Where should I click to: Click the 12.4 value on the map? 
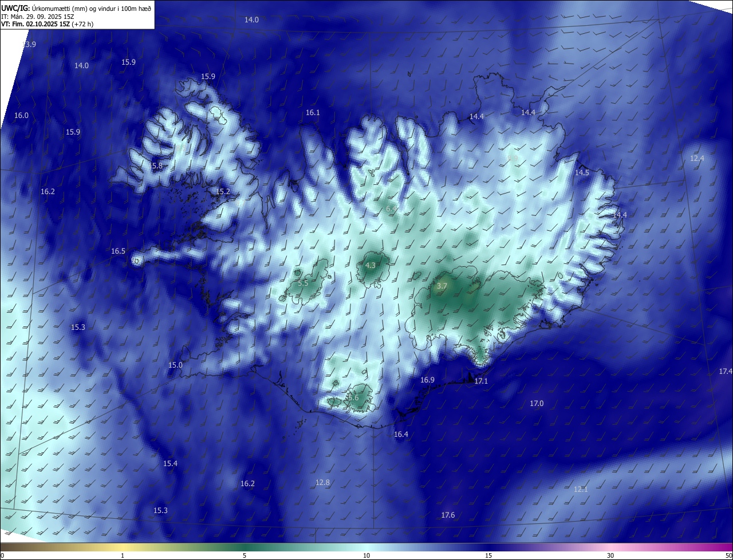[x=697, y=158]
